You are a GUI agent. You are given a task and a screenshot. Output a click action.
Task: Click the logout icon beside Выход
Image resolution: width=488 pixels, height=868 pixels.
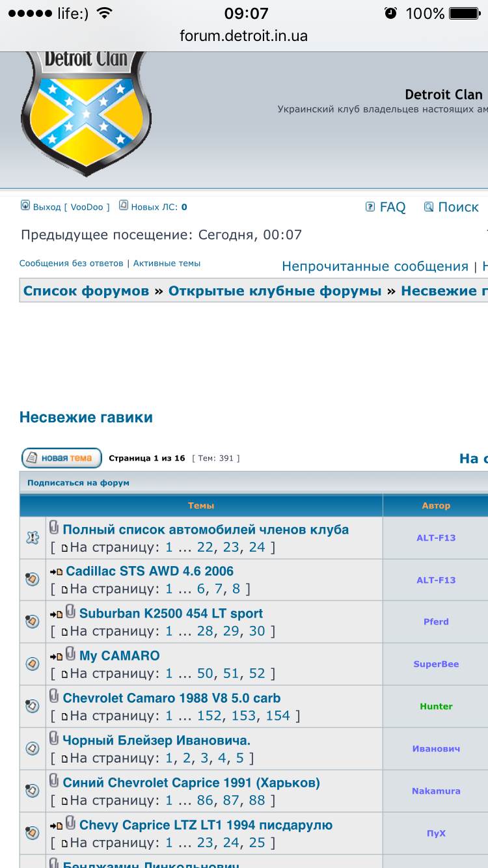[x=25, y=206]
